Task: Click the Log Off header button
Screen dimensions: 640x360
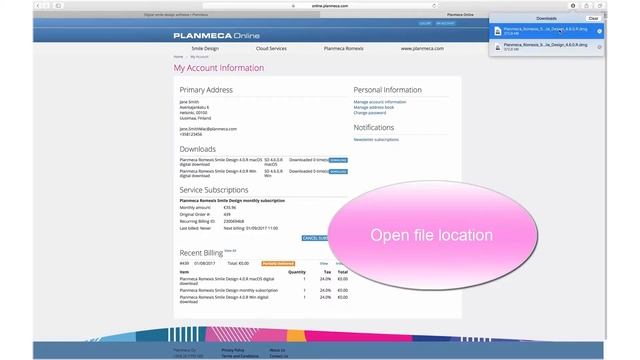Action: click(x=425, y=23)
